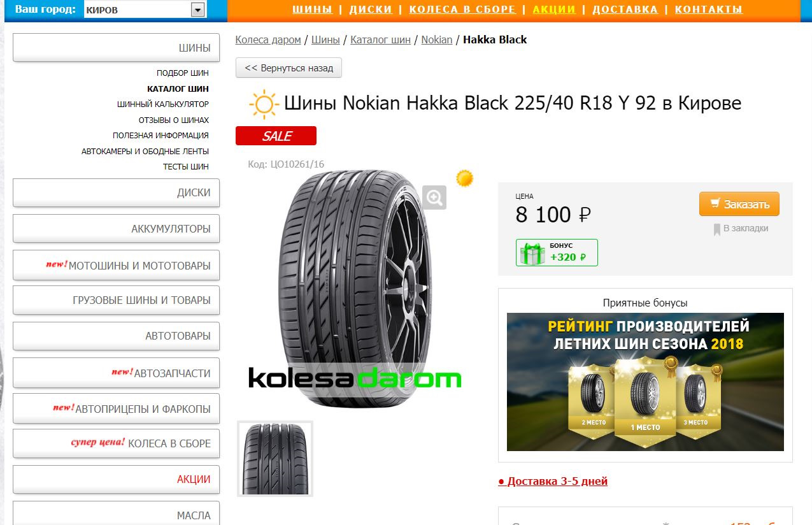Open the summer tire rating banner
The height and width of the screenshot is (525, 812).
[x=645, y=382]
